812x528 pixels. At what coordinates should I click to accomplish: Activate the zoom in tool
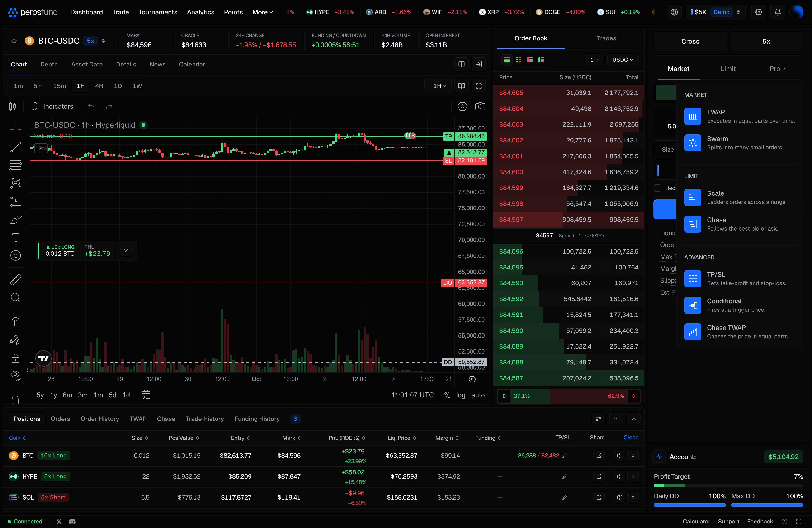15,297
